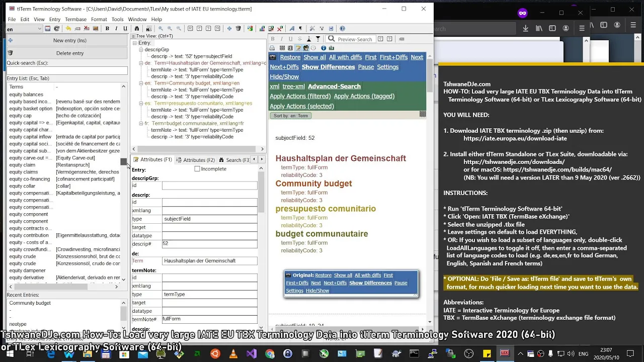Collapse the es: presupuesto comunitario node
The width and height of the screenshot is (644, 362).
(x=141, y=103)
